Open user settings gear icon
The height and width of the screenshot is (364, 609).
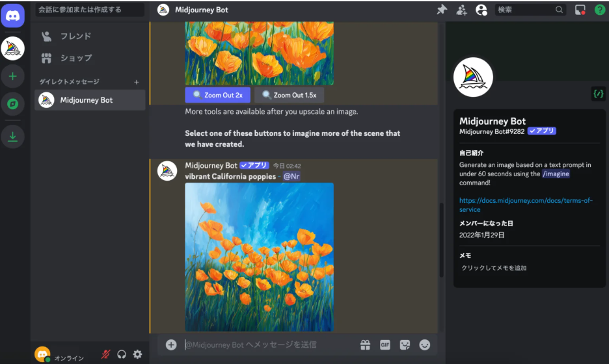pyautogui.click(x=137, y=354)
